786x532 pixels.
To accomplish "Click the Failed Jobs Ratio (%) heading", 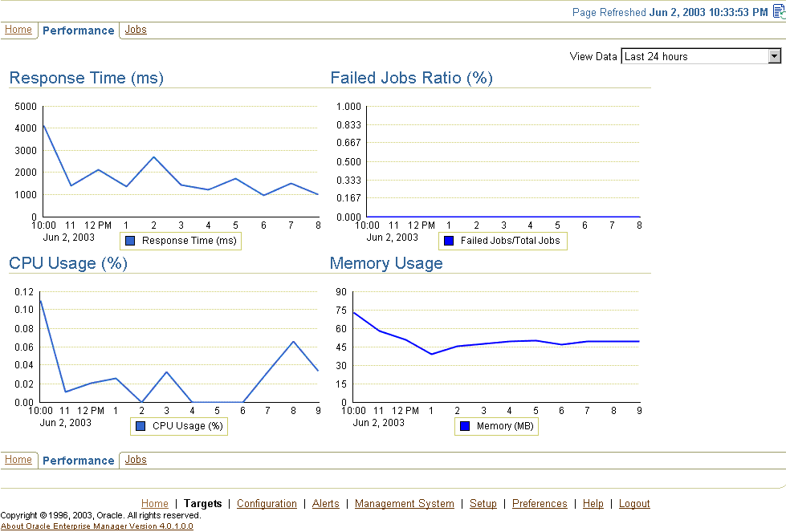I will pos(412,78).
